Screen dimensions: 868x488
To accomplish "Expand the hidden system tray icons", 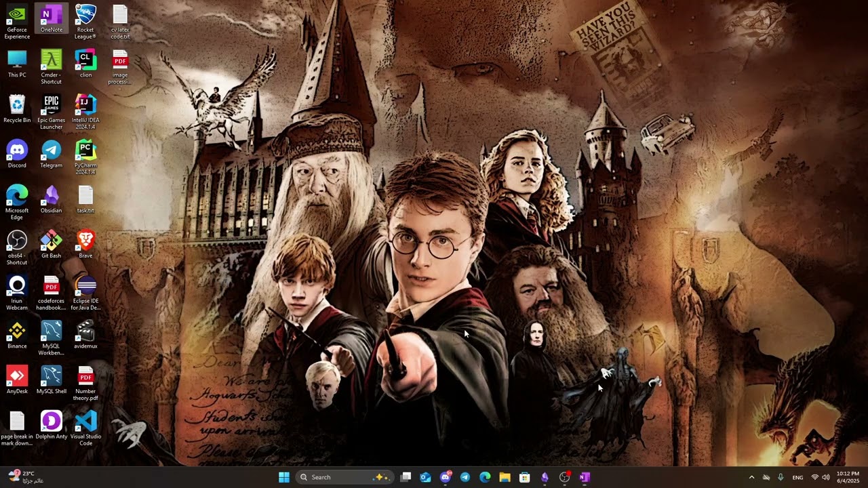I will 751,477.
